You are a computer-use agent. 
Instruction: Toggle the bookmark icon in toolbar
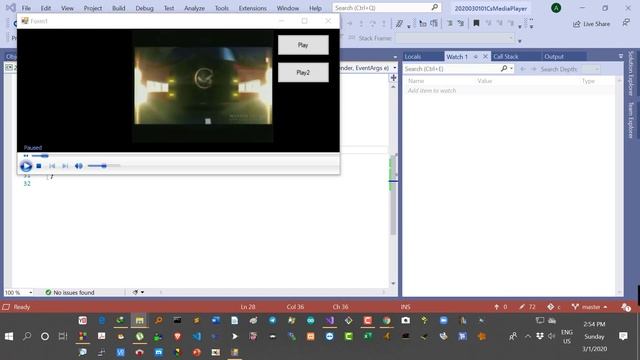pos(476,24)
